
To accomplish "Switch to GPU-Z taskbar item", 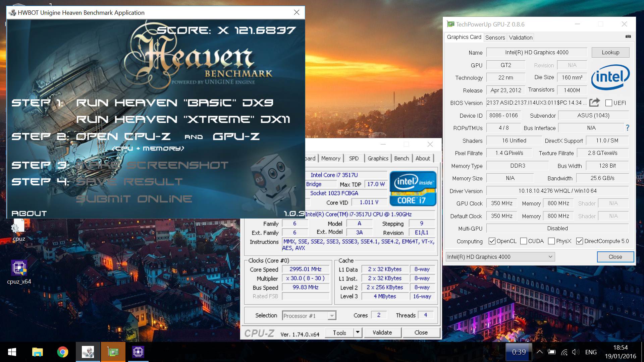I will 113,352.
